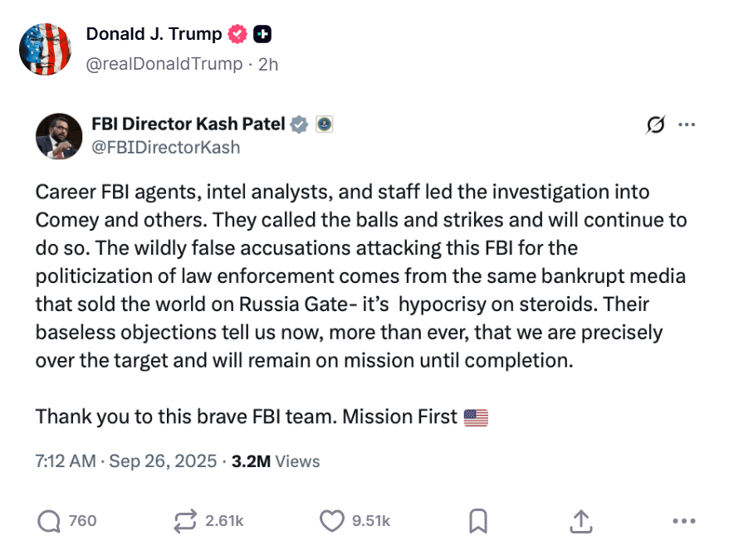
Task: Open Kash Patel's profile avatar
Action: pyautogui.click(x=58, y=136)
